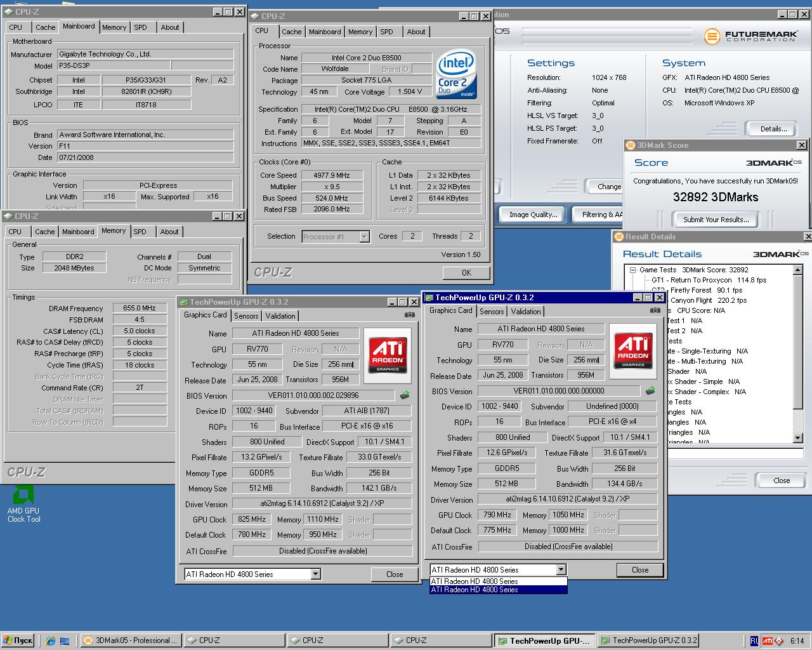Click Image Quality... button in 3DMark05
This screenshot has height=650, width=812.
533,215
